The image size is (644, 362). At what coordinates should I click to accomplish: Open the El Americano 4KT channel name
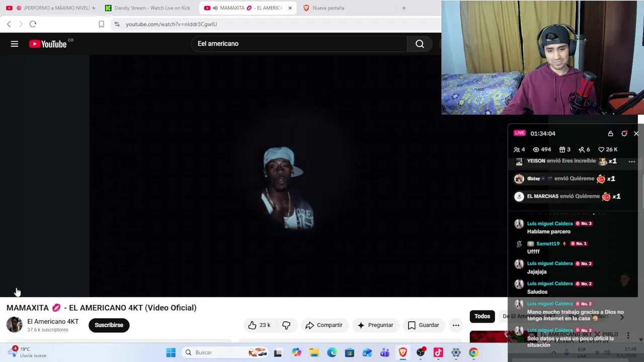(x=53, y=322)
